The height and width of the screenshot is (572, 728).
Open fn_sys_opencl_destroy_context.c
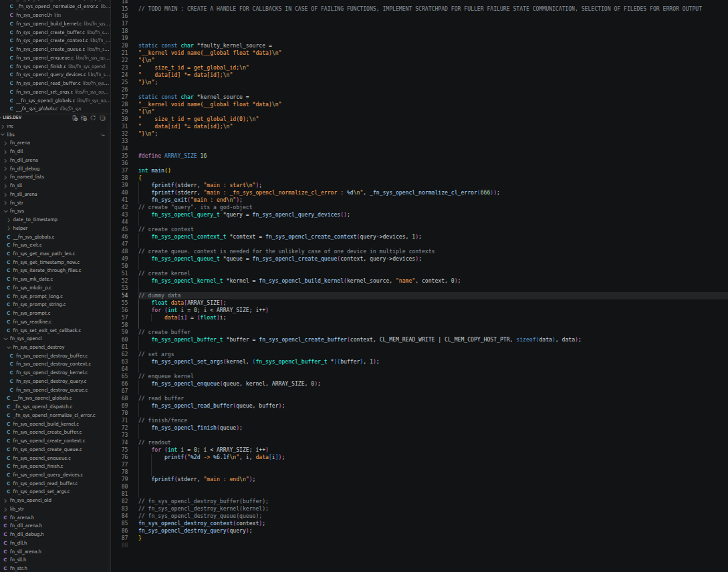coord(53,364)
